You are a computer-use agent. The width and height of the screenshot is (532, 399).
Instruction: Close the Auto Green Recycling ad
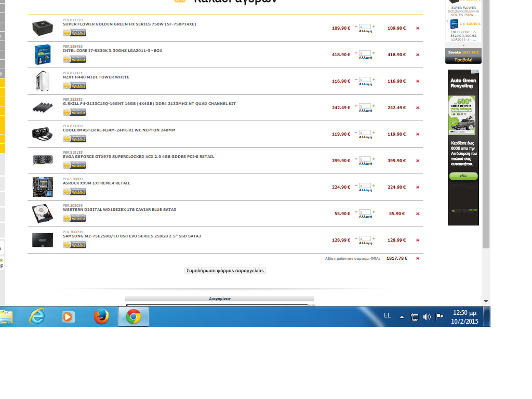[x=477, y=72]
